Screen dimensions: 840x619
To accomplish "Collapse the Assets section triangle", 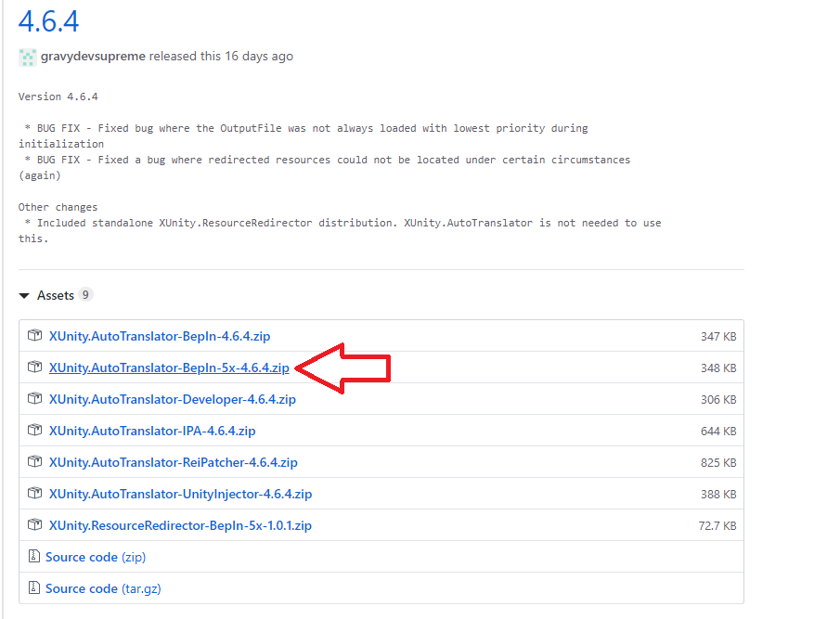I will click(24, 295).
